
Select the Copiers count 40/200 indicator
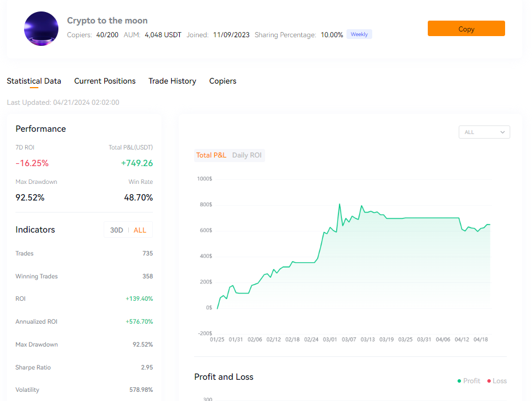point(107,34)
